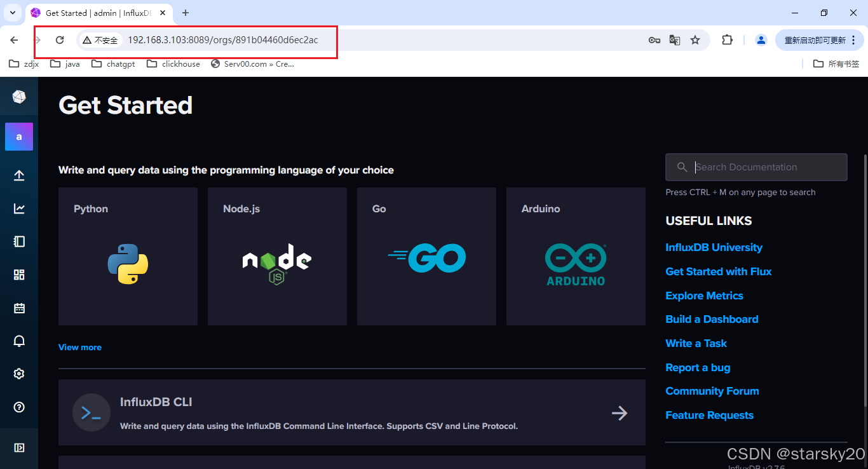This screenshot has width=868, height=469.
Task: Open InfluxDB CLI via the arrow button
Action: 620,412
